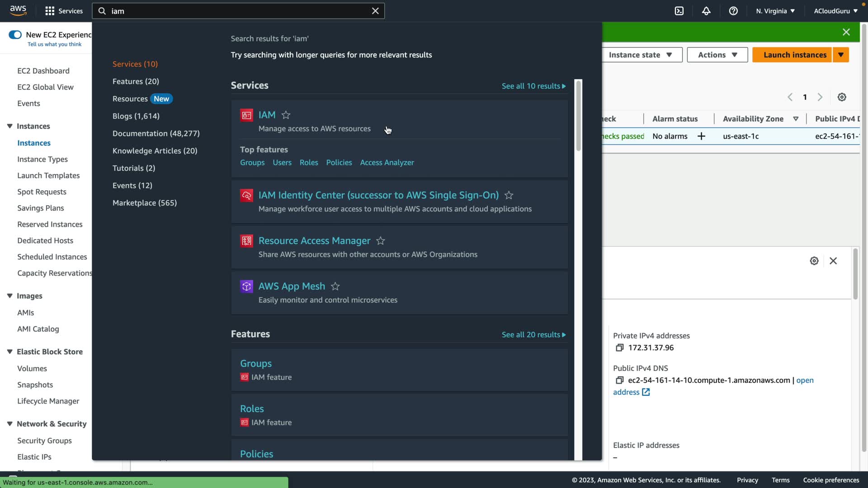Click the Launch instances button
The image size is (868, 488).
(794, 55)
